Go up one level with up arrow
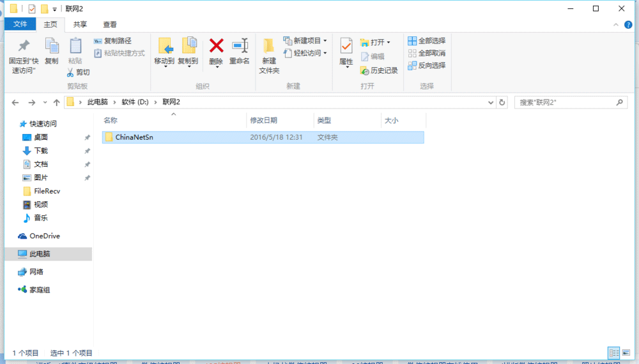The image size is (639, 364). pos(57,103)
